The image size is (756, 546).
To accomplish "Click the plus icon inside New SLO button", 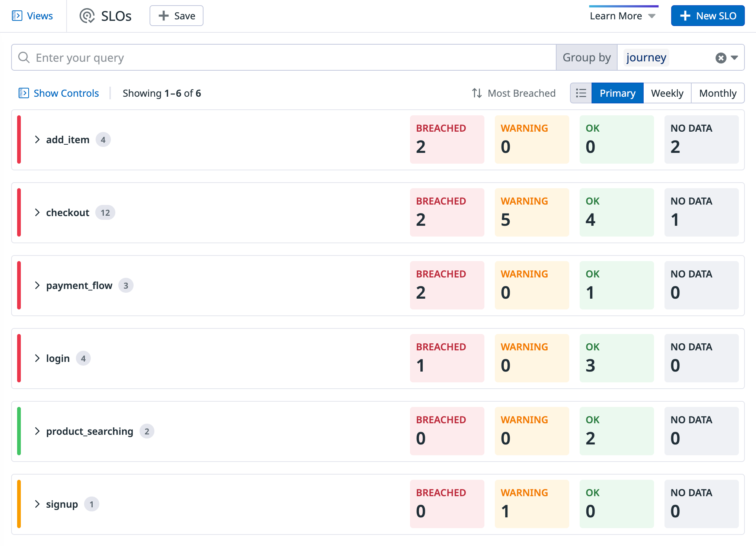I will coord(685,16).
